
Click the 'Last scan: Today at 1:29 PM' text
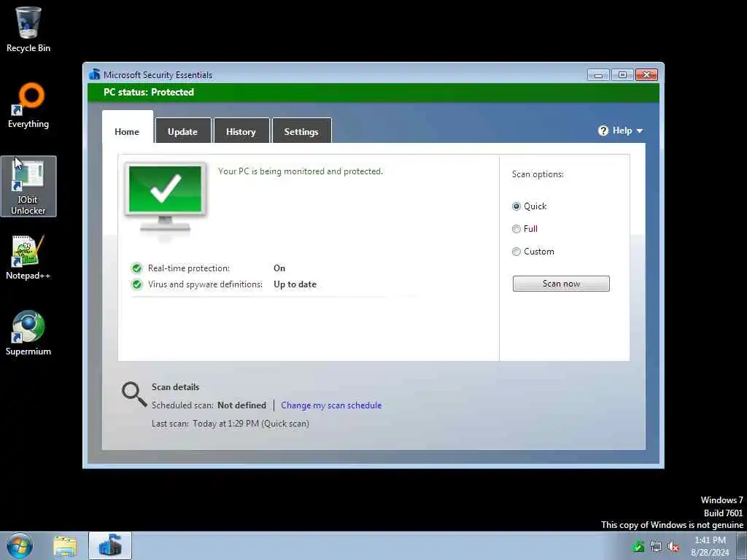pos(231,424)
